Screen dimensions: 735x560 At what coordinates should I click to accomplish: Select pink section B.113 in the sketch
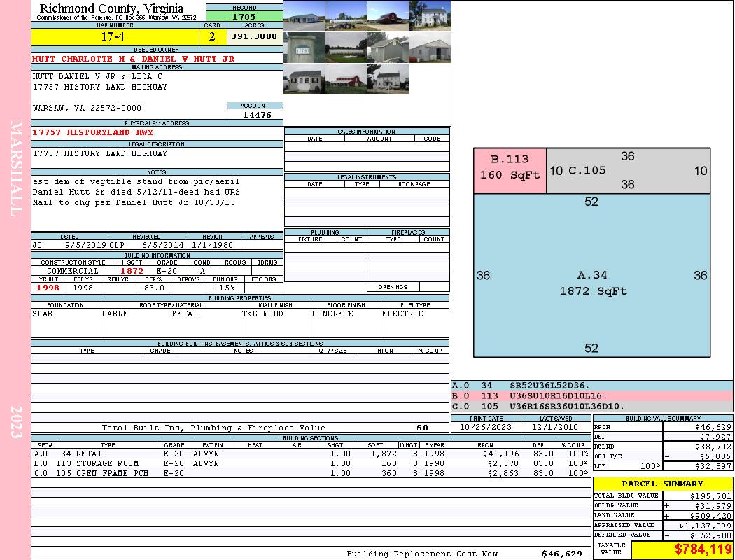510,171
